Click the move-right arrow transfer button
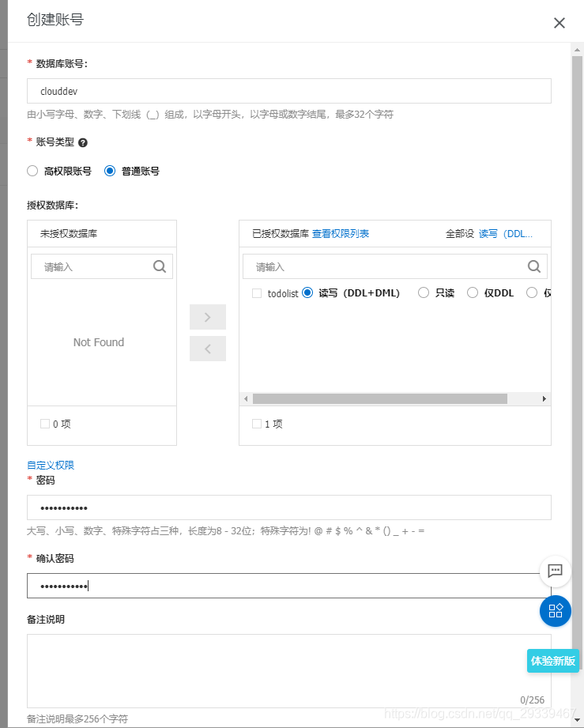Screen dimensions: 584x728 pyautogui.click(x=208, y=317)
